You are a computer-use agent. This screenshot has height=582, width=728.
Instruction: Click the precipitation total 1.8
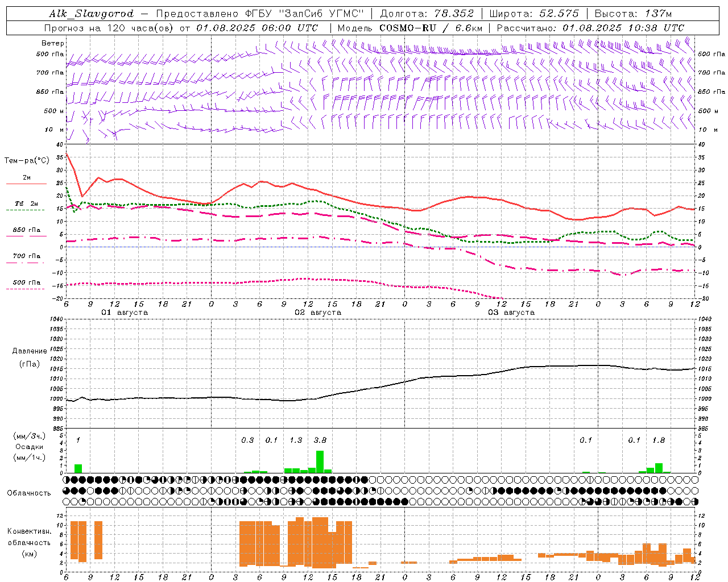pos(659,440)
